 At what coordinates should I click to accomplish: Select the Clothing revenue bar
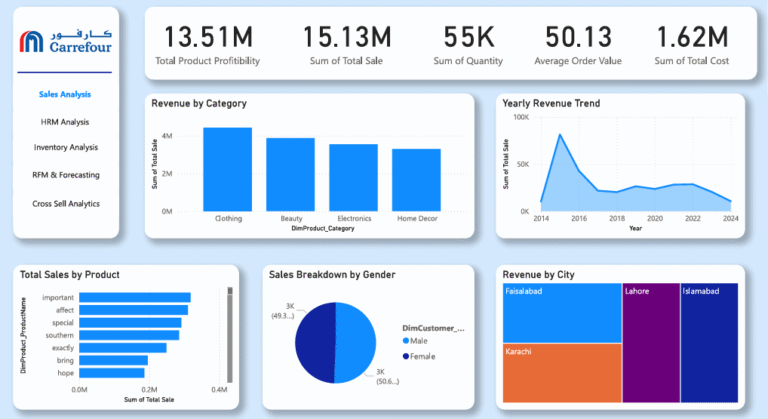click(x=227, y=170)
